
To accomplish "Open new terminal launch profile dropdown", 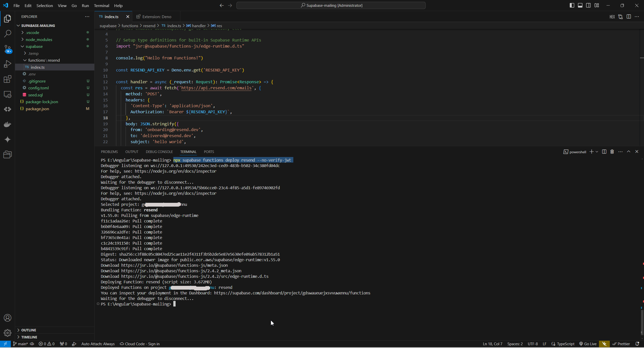I will 597,152.
